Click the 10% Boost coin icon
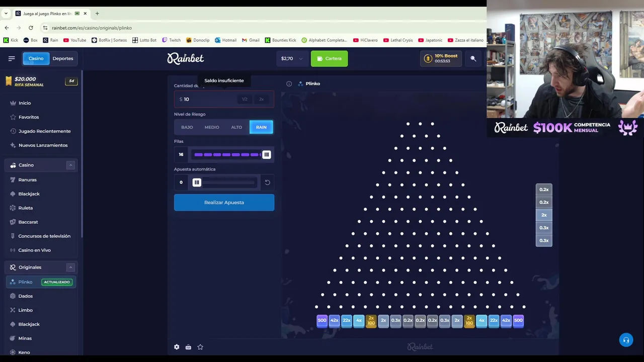 pos(428,58)
